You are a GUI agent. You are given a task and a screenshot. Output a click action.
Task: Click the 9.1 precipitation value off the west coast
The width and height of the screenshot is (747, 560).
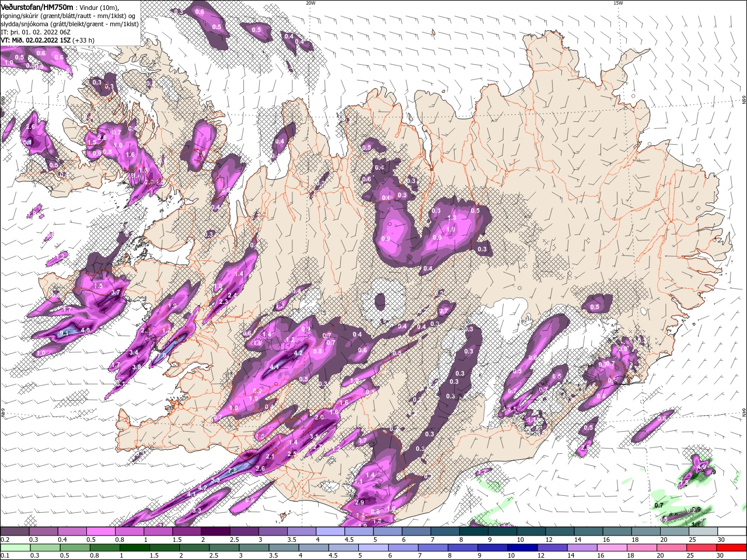click(64, 332)
